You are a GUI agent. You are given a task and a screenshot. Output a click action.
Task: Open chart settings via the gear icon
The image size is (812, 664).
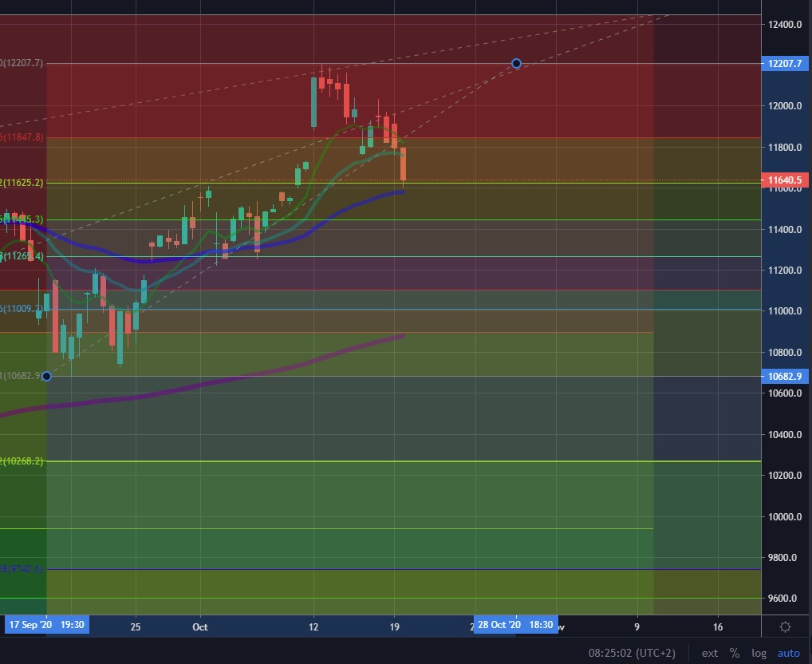(x=786, y=626)
